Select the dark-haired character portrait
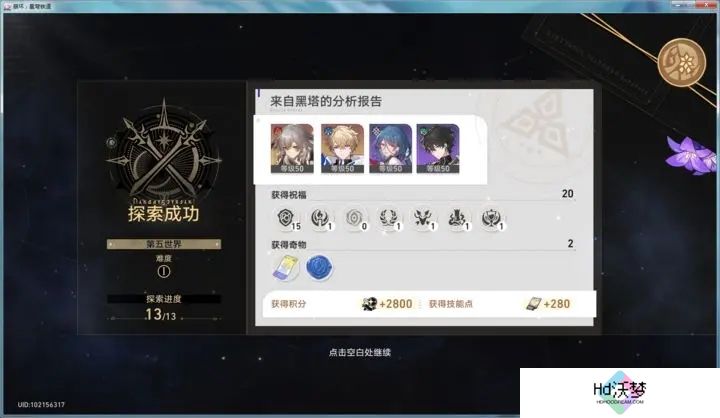Image resolution: width=720 pixels, height=418 pixels. (x=438, y=148)
